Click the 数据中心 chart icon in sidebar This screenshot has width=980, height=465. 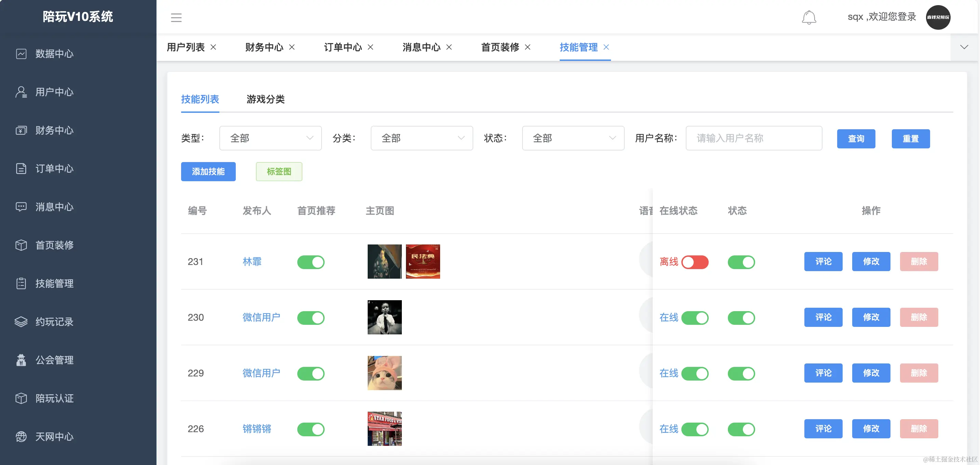(x=21, y=54)
